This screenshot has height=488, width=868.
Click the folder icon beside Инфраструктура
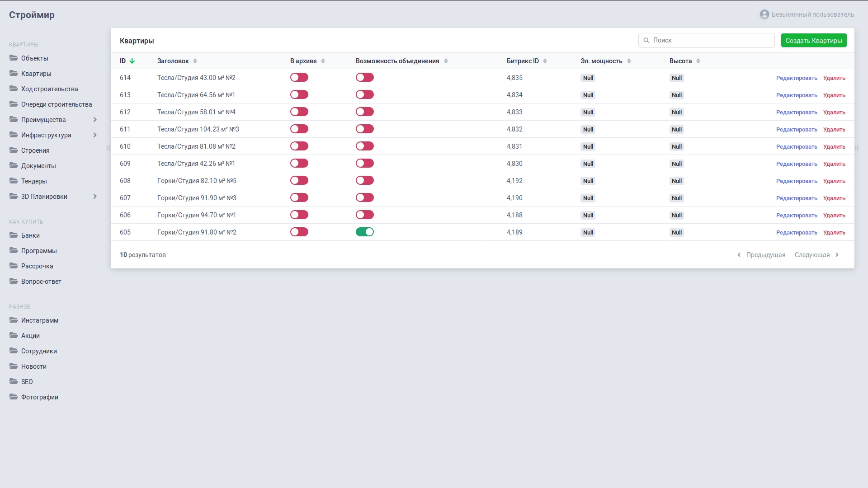pyautogui.click(x=14, y=135)
